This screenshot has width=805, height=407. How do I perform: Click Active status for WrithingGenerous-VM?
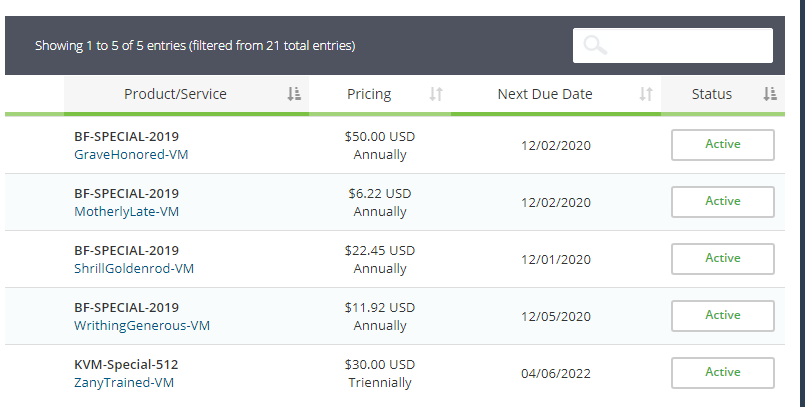click(x=722, y=315)
